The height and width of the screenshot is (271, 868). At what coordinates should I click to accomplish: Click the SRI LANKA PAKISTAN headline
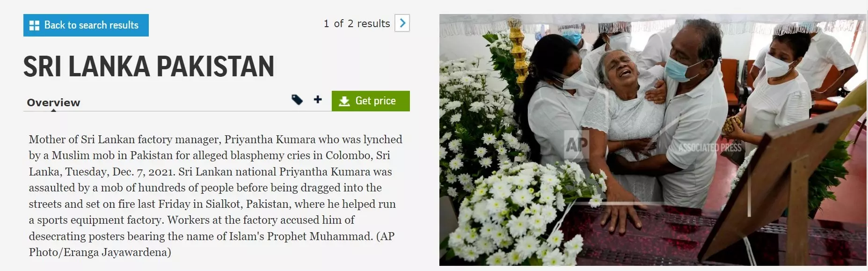pos(149,66)
